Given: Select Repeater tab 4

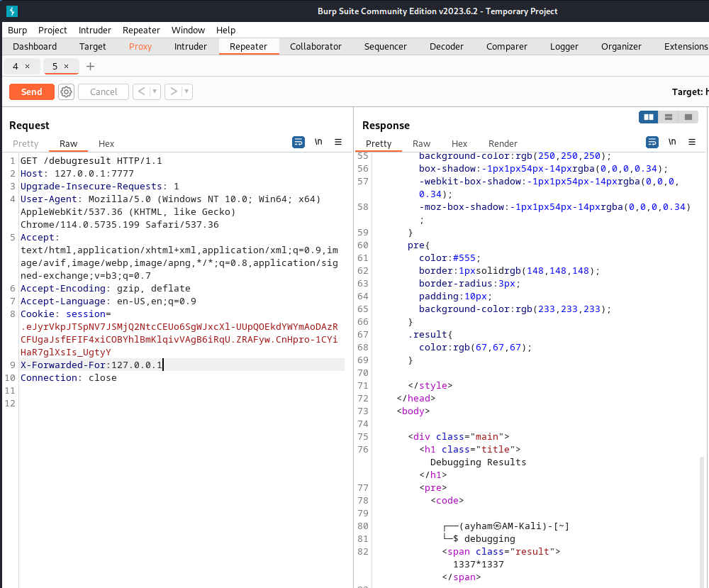Looking at the screenshot, I should (x=16, y=67).
